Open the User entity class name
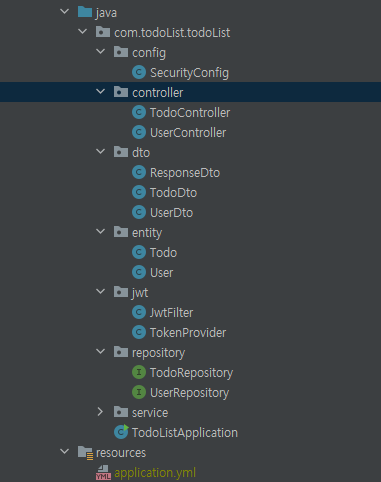The height and width of the screenshot is (482, 381). click(161, 273)
